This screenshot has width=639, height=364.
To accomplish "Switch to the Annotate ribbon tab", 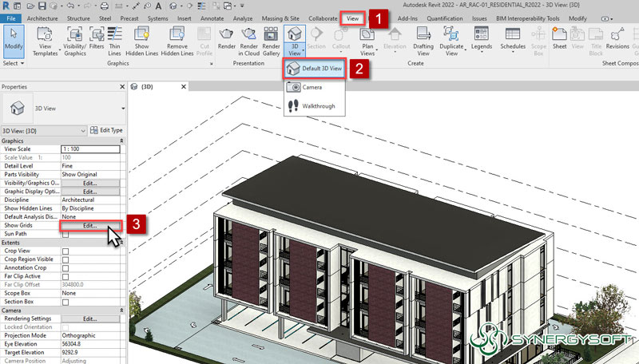I will 212,18.
